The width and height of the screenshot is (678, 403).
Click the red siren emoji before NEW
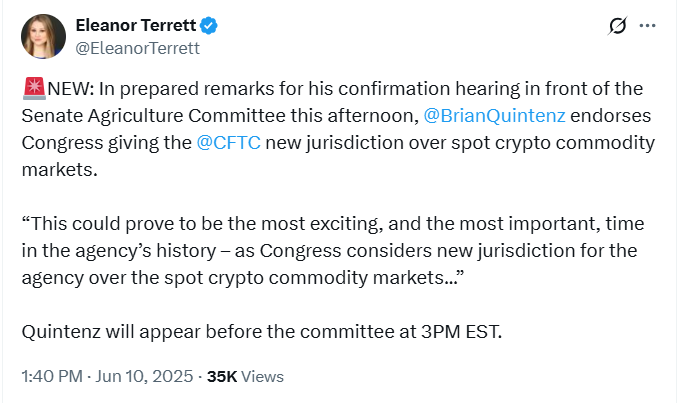34,89
